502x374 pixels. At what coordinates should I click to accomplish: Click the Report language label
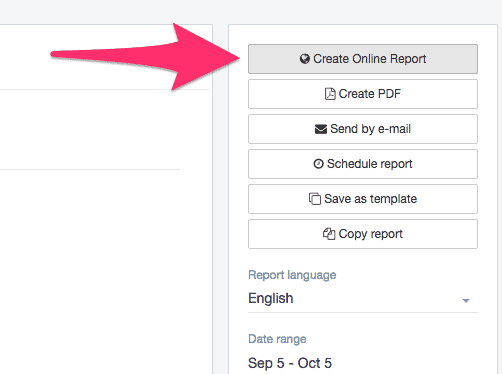pyautogui.click(x=292, y=275)
